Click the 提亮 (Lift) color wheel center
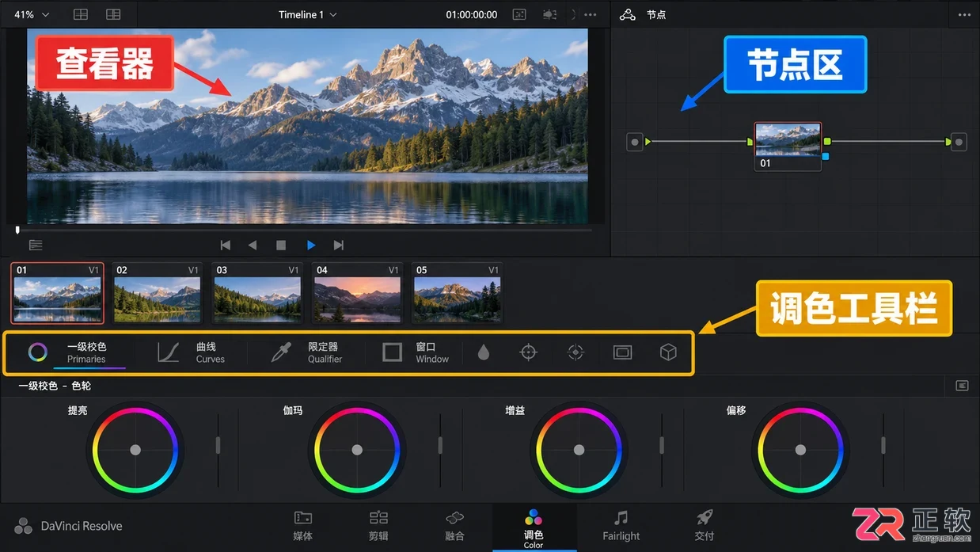The image size is (980, 552). coord(135,450)
